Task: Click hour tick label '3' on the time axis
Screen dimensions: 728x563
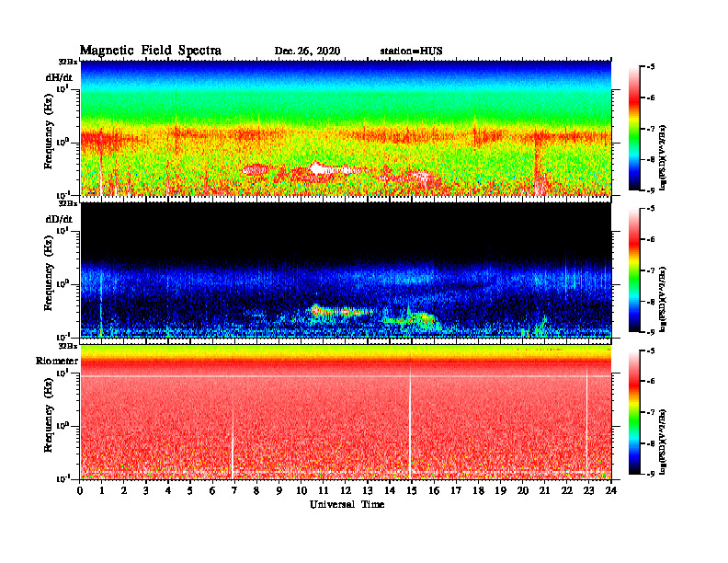Action: click(146, 490)
